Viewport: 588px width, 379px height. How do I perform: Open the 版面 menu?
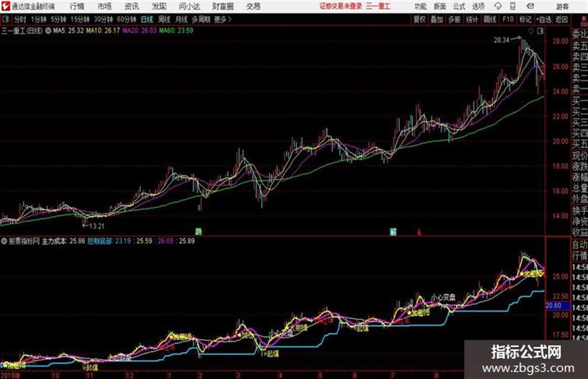pyautogui.click(x=440, y=6)
